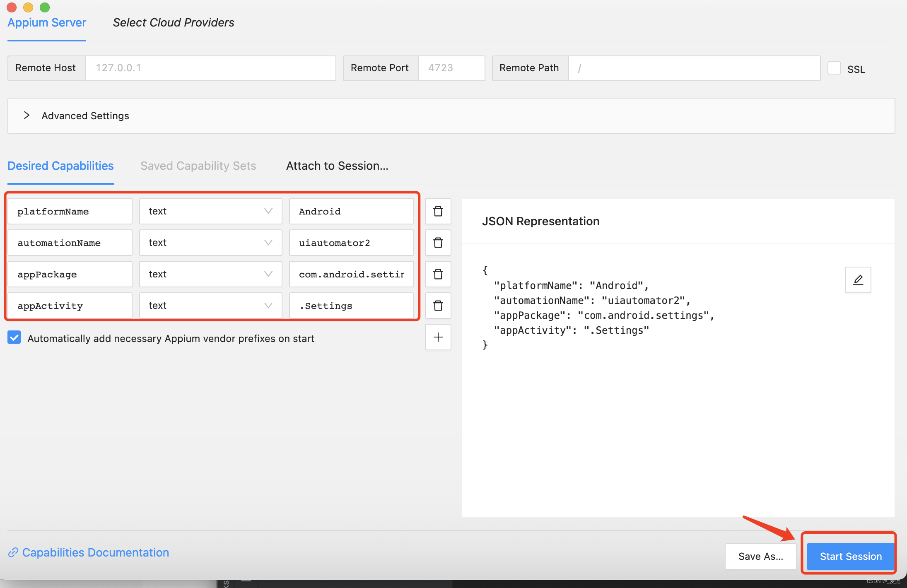Click the delete icon for automationName row
Screen dimensions: 907x588
pos(438,243)
